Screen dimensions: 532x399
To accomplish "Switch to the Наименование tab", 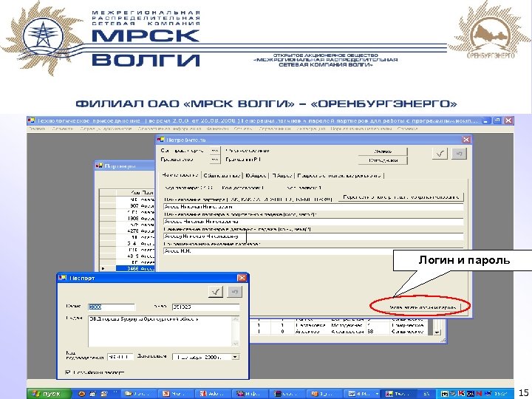I will (180, 175).
